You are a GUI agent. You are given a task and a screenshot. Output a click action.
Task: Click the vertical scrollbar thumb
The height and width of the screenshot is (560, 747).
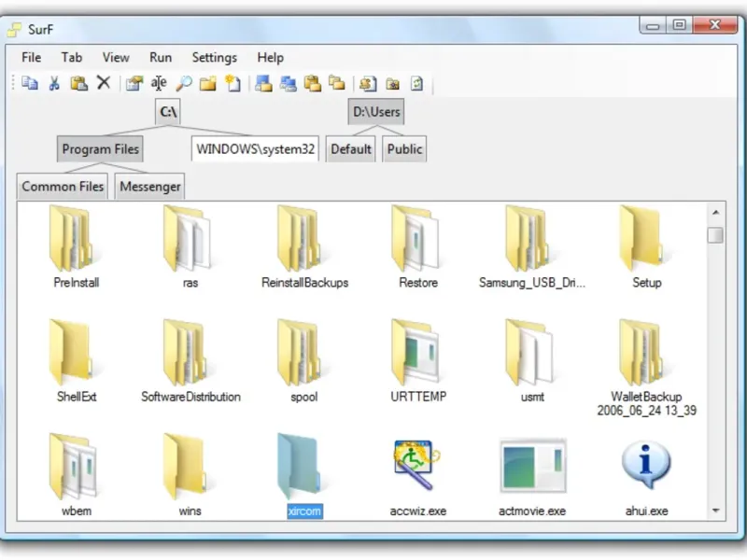point(715,235)
